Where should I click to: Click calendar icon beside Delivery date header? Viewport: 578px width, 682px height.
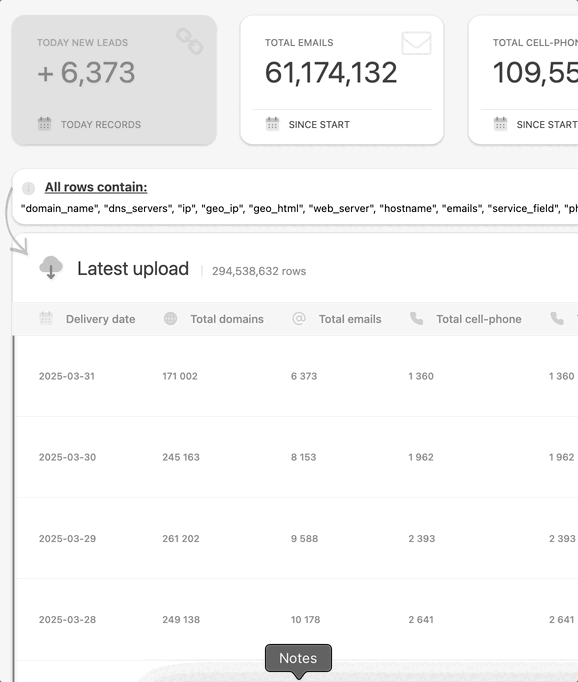[x=46, y=318]
